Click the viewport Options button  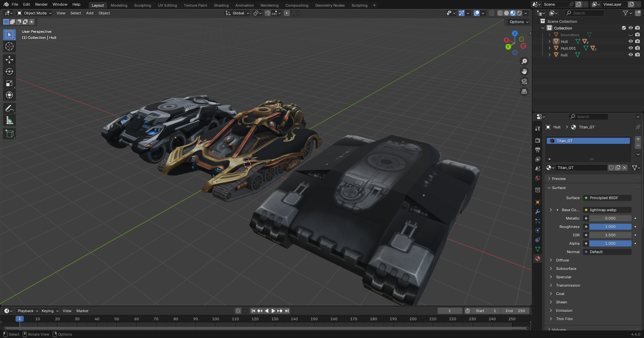519,22
